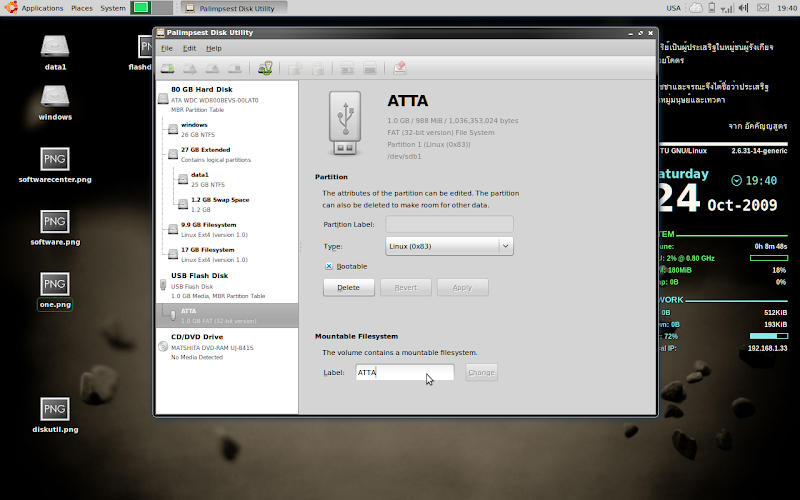Click the volume speaker tray icon
This screenshot has height=500, width=800.
click(x=743, y=8)
